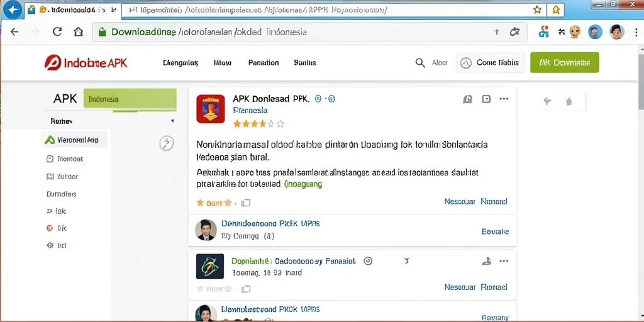Click the red app icon thumbnail
644x322 pixels.
(x=210, y=109)
